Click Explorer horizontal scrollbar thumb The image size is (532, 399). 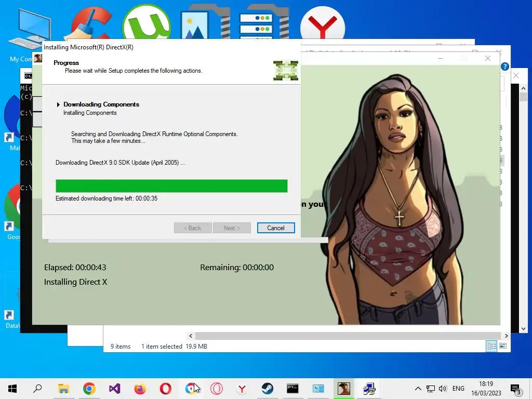(x=348, y=336)
